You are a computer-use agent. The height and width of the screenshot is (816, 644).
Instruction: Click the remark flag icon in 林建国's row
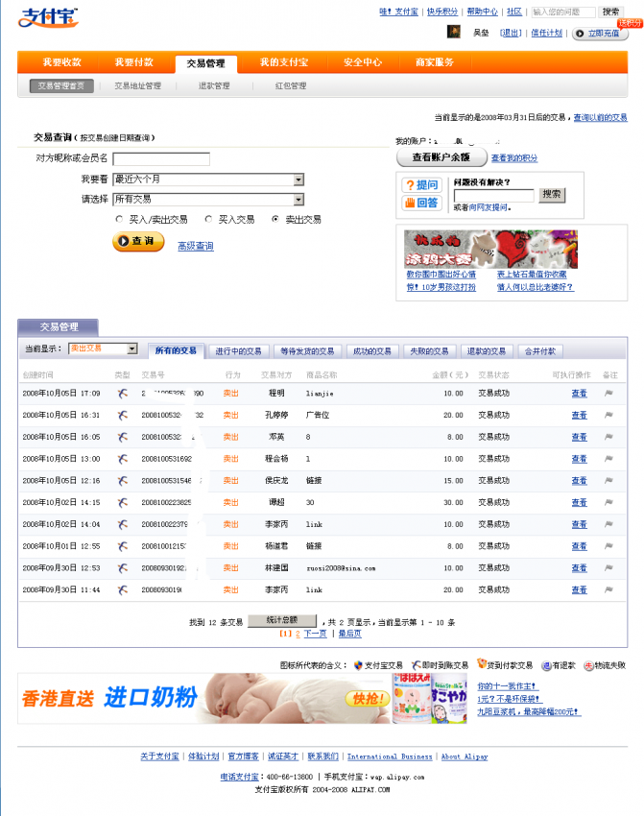tap(608, 568)
